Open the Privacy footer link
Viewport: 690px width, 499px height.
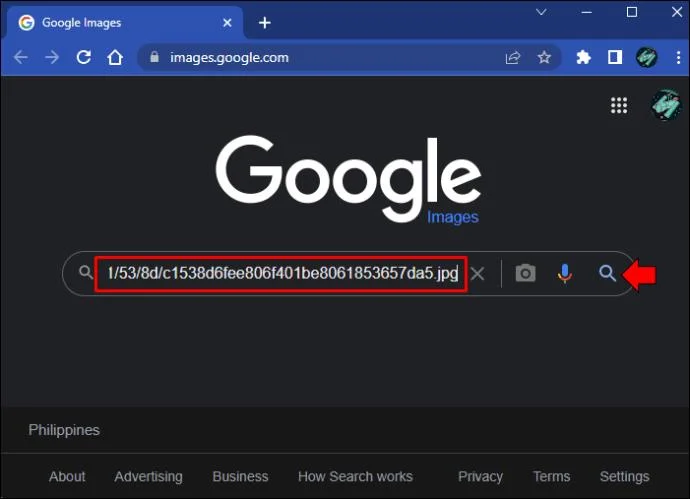[480, 476]
